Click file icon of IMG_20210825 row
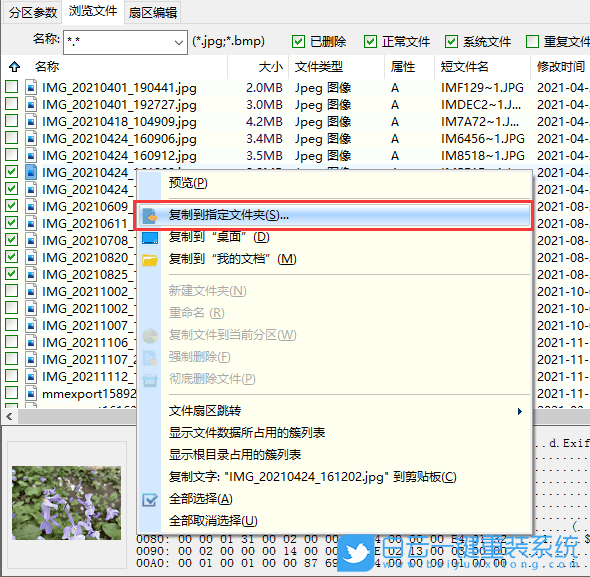Viewport: 590px width, 577px height. (31, 274)
